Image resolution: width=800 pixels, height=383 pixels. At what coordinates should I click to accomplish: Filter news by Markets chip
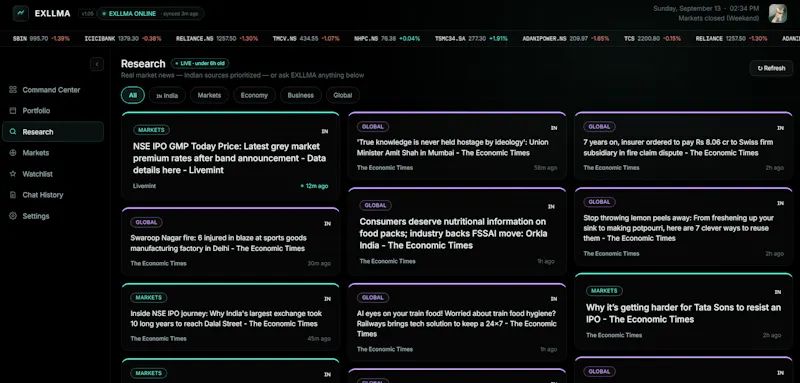(209, 95)
